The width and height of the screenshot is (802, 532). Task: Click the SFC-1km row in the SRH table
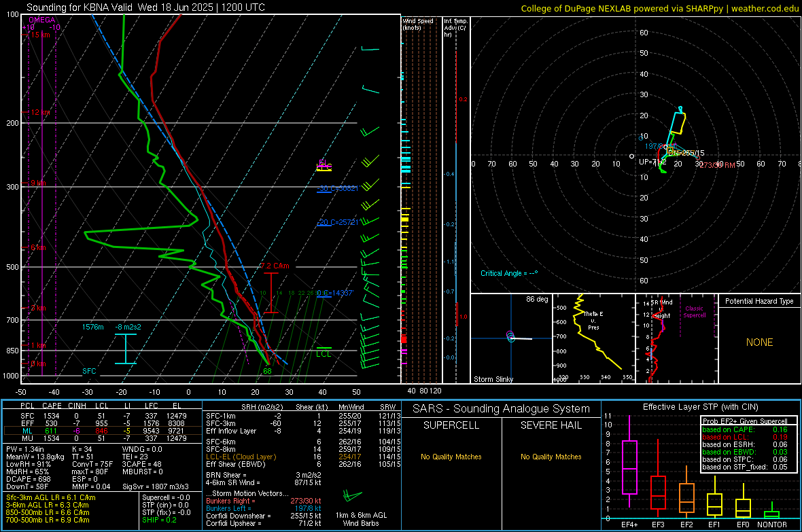(303, 416)
